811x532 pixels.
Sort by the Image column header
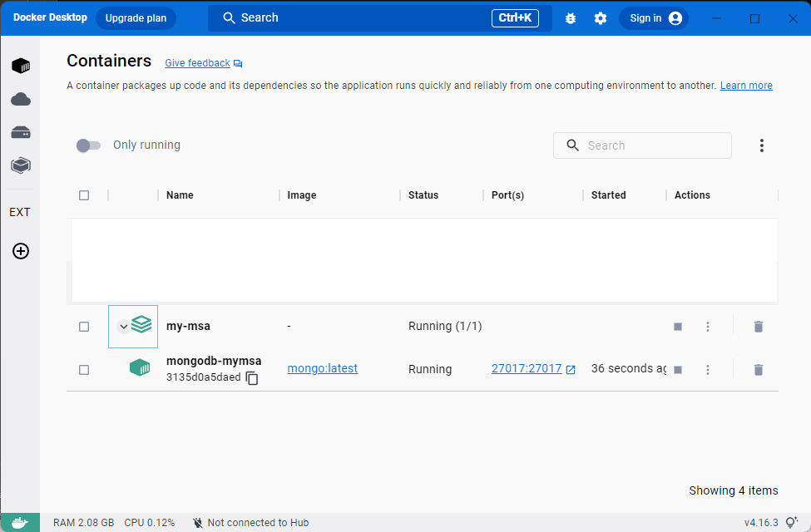pyautogui.click(x=302, y=195)
